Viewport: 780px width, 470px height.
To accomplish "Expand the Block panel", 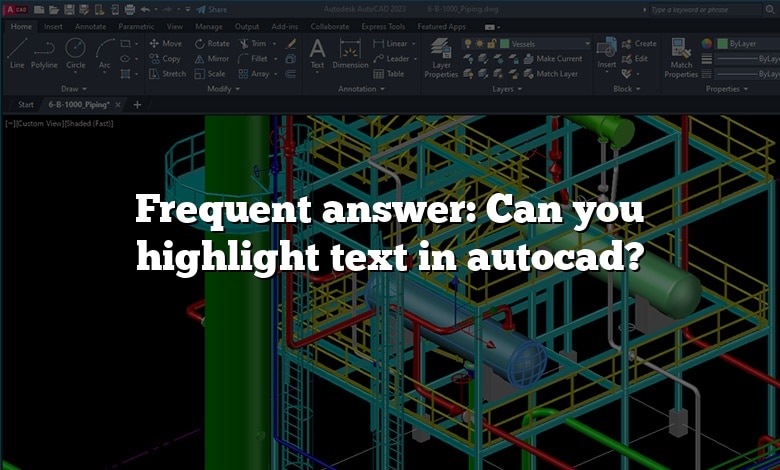I will point(627,89).
